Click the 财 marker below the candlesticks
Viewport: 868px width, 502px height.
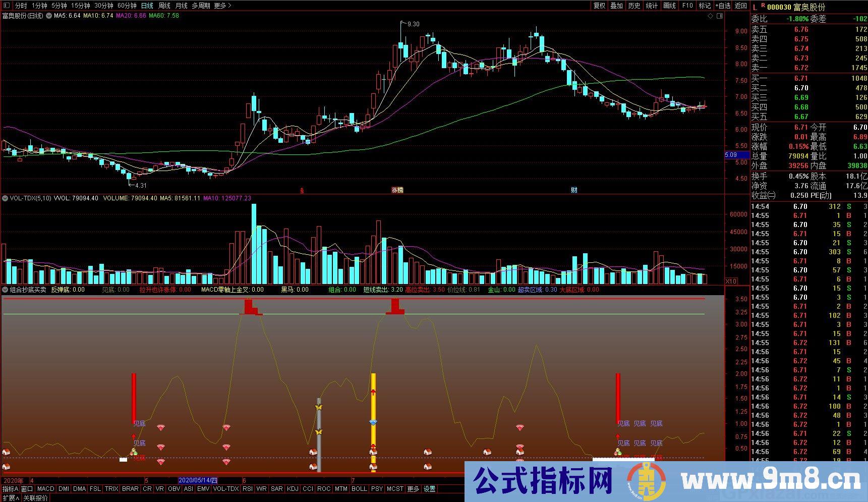click(574, 190)
